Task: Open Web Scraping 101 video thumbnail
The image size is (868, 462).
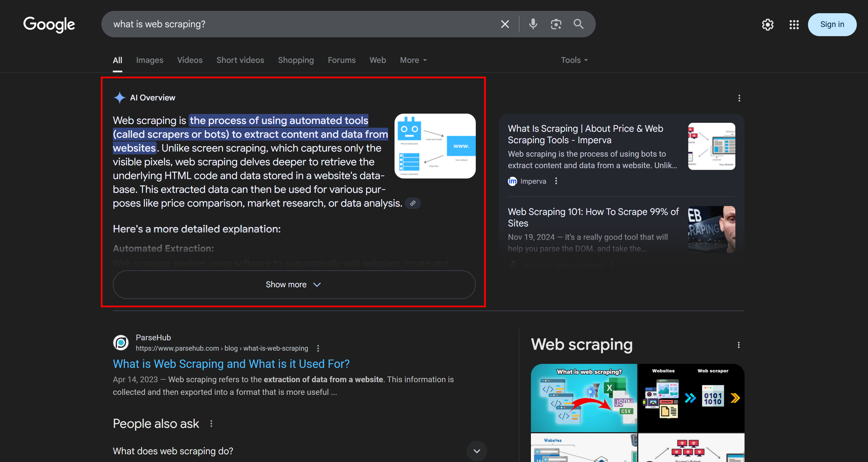Action: [711, 230]
